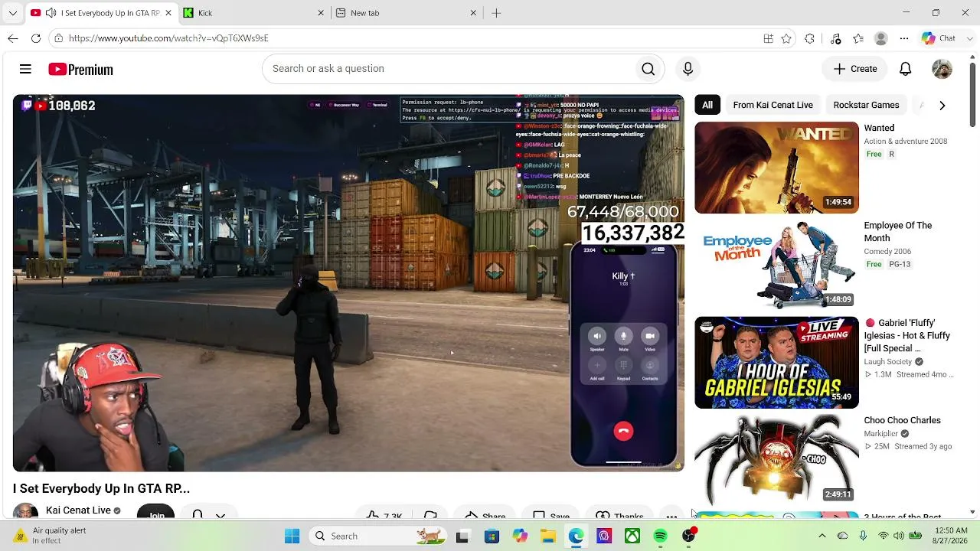Open the Gabriel Iglesias live stream thumbnail
The height and width of the screenshot is (551, 980).
click(776, 363)
